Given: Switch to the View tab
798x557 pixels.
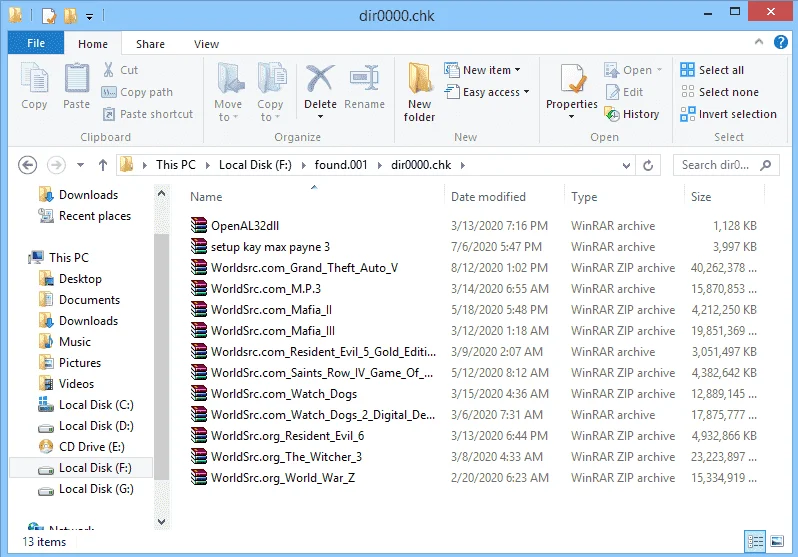Looking at the screenshot, I should (x=206, y=44).
